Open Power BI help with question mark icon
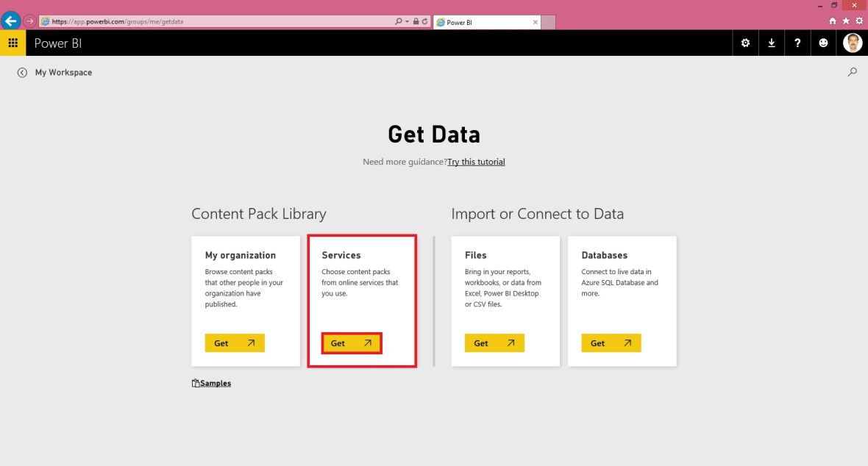The image size is (868, 466). coord(797,43)
